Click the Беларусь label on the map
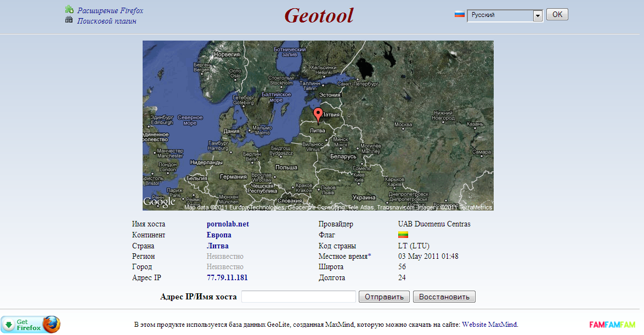This screenshot has height=335, width=644. pos(343,156)
